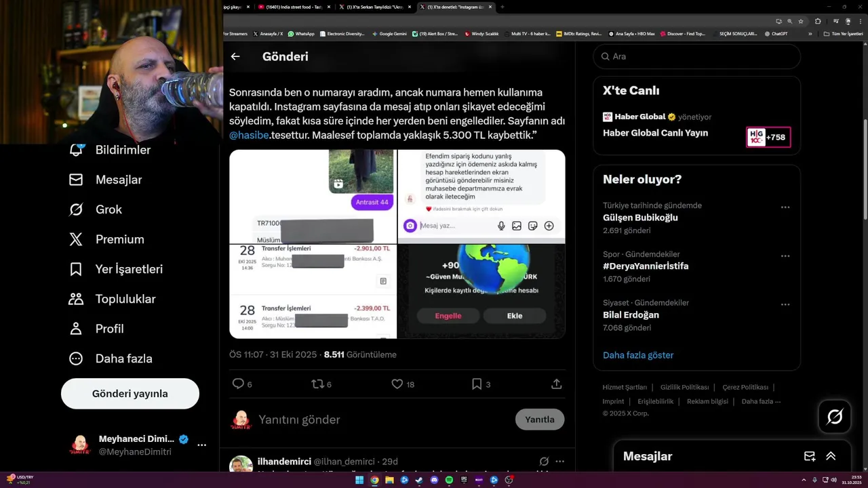
Task: Open more options for #DeryaYannierİstifa trend
Action: (785, 256)
